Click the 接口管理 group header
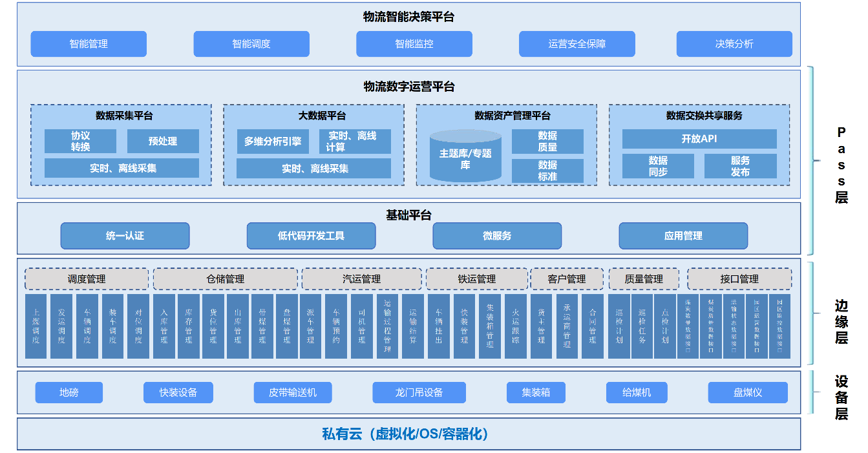Screen dimensions: 868x453 [739, 279]
